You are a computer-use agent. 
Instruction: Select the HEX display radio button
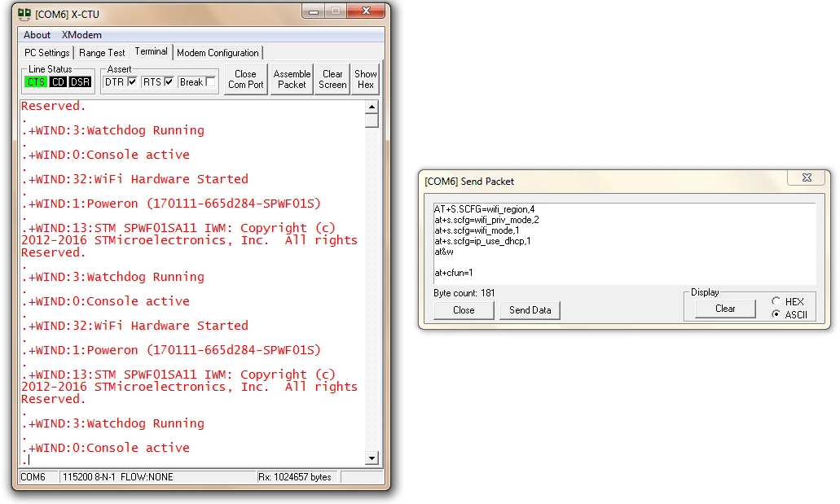click(x=776, y=301)
